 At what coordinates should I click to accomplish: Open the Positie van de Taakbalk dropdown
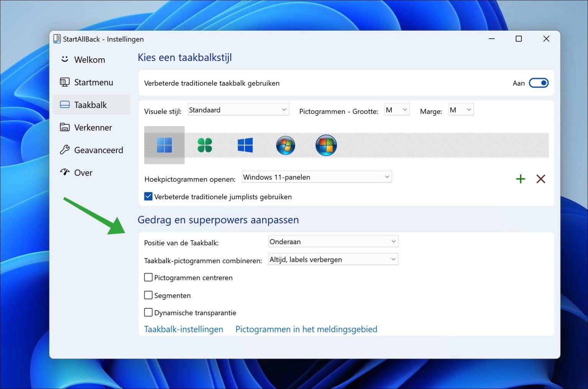pyautogui.click(x=333, y=241)
